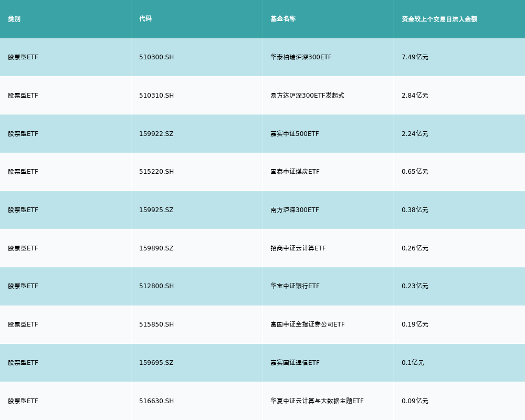Click the 0.09亿元 inflow value
Viewport: 525px width, 420px height.
click(x=415, y=401)
